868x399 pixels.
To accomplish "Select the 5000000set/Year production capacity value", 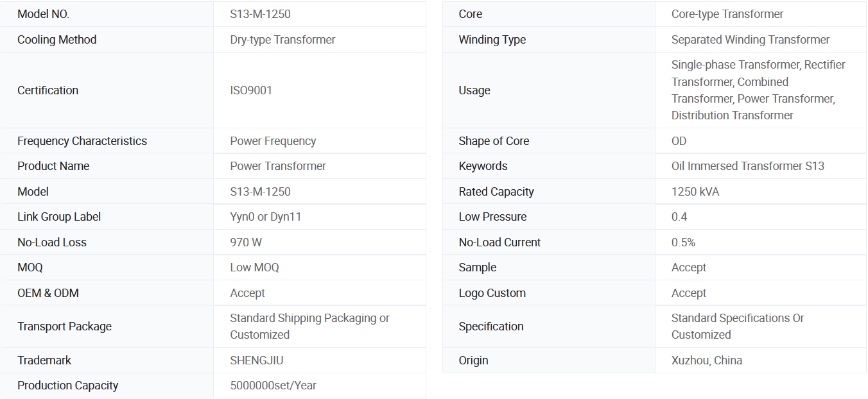I will [273, 386].
